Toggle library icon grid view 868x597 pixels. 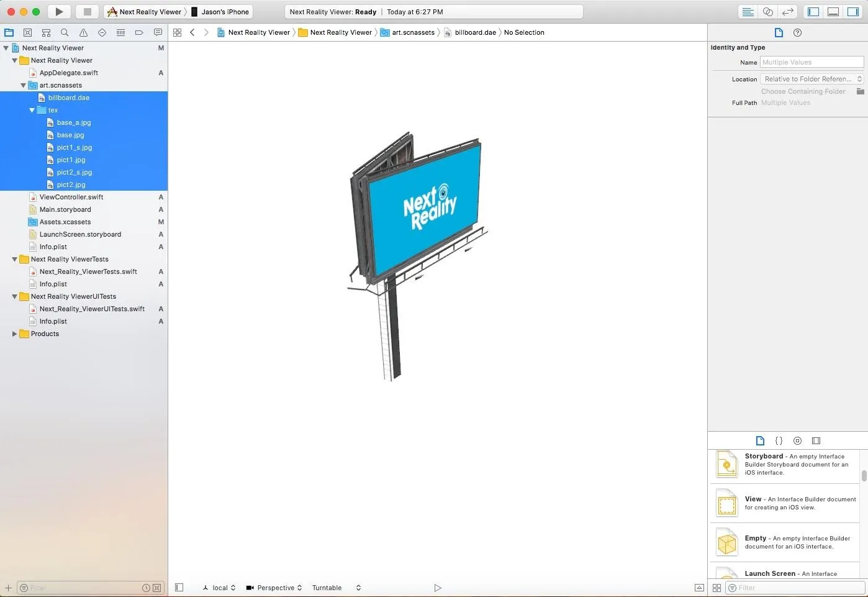[x=717, y=588]
